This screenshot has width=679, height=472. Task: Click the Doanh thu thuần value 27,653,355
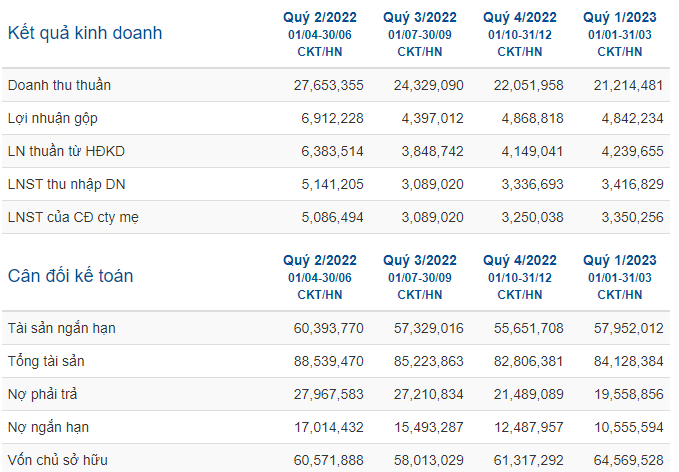(329, 85)
